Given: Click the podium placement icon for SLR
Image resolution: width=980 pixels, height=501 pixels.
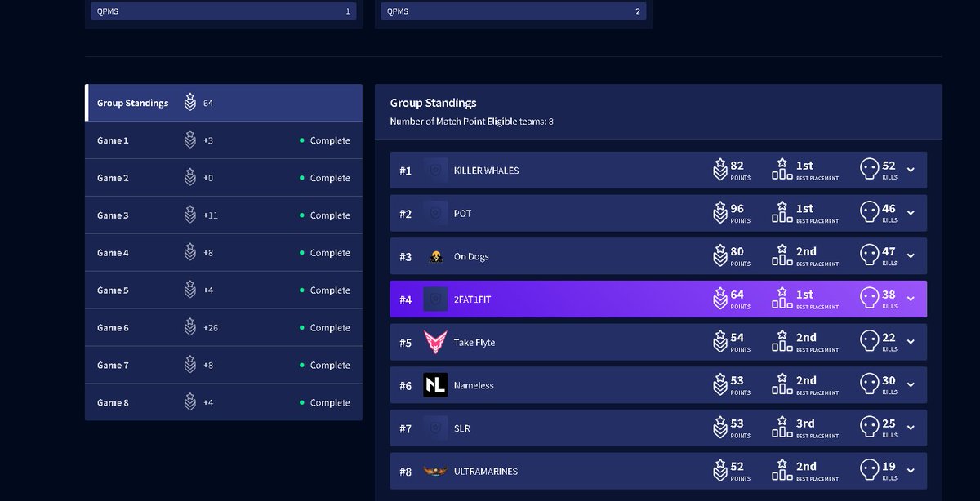Looking at the screenshot, I should coord(782,428).
